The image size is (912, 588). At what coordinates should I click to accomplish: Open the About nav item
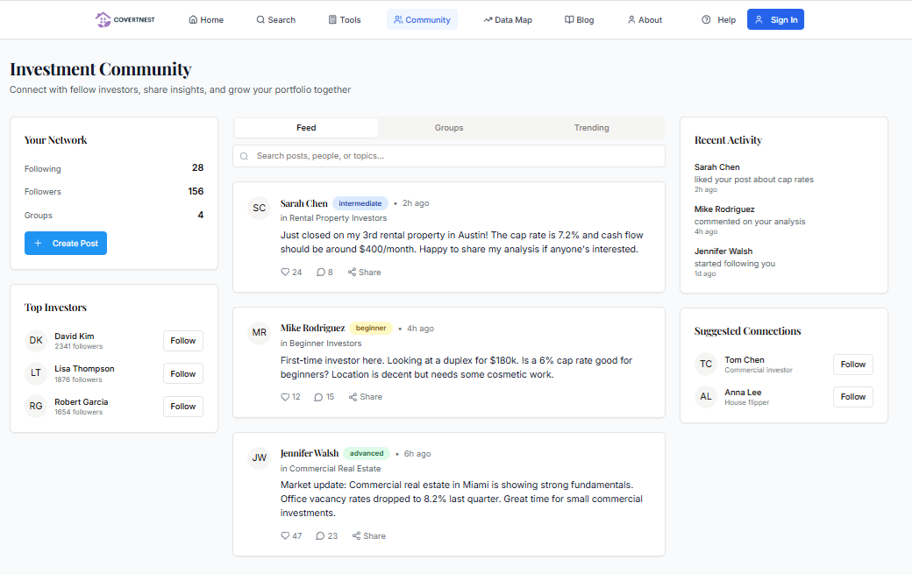point(645,20)
